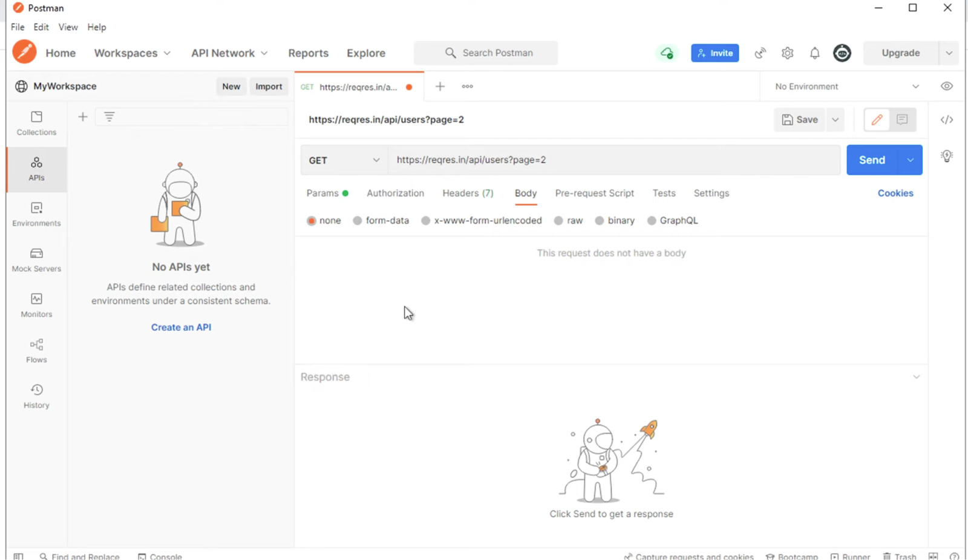This screenshot has height=560, width=968.
Task: Click the cloud sync status icon
Action: (x=667, y=53)
